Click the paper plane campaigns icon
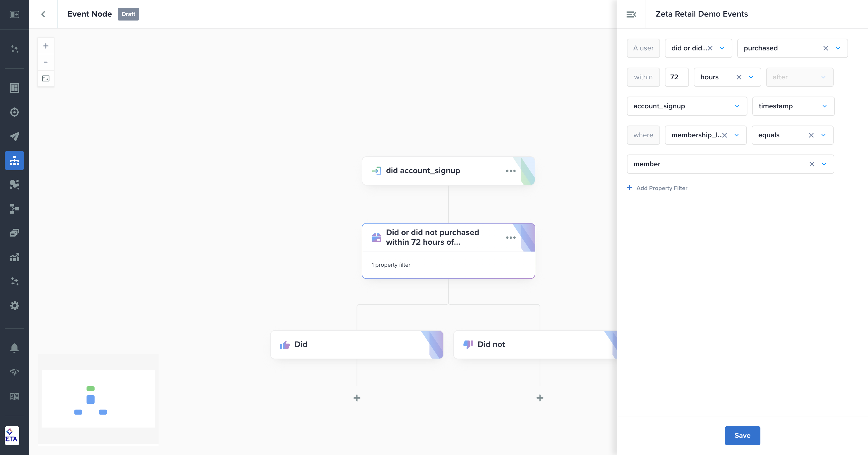The image size is (868, 455). 14,136
